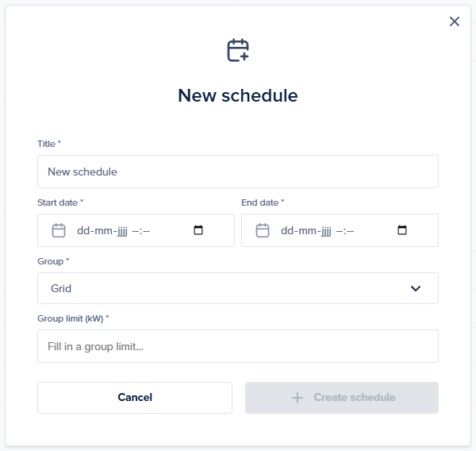Click the Group limit input field
The image size is (476, 451).
237,346
